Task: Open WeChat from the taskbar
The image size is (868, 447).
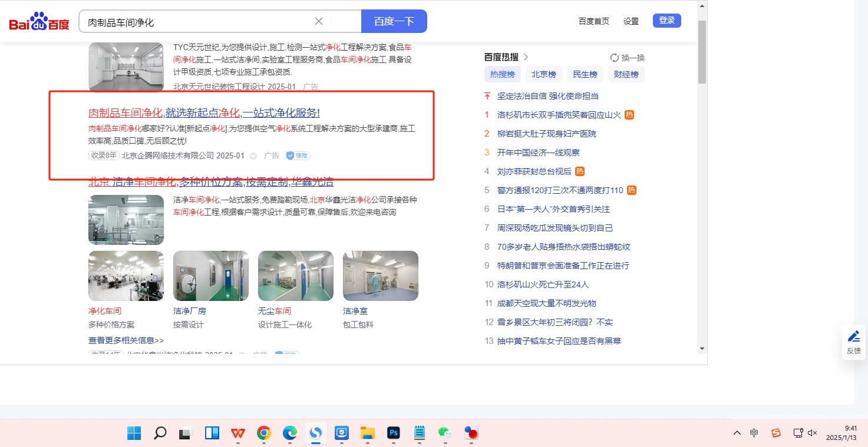Action: [445, 433]
